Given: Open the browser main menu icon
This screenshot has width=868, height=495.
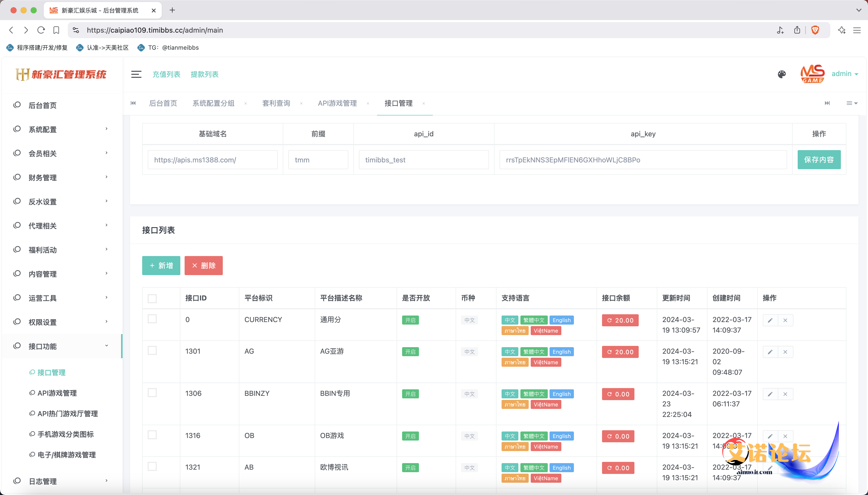Looking at the screenshot, I should pyautogui.click(x=857, y=30).
